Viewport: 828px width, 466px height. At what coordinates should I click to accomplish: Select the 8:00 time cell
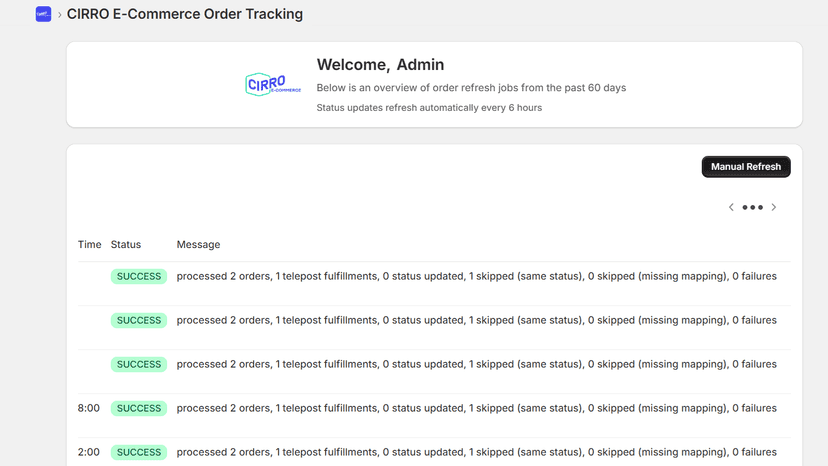[89, 408]
